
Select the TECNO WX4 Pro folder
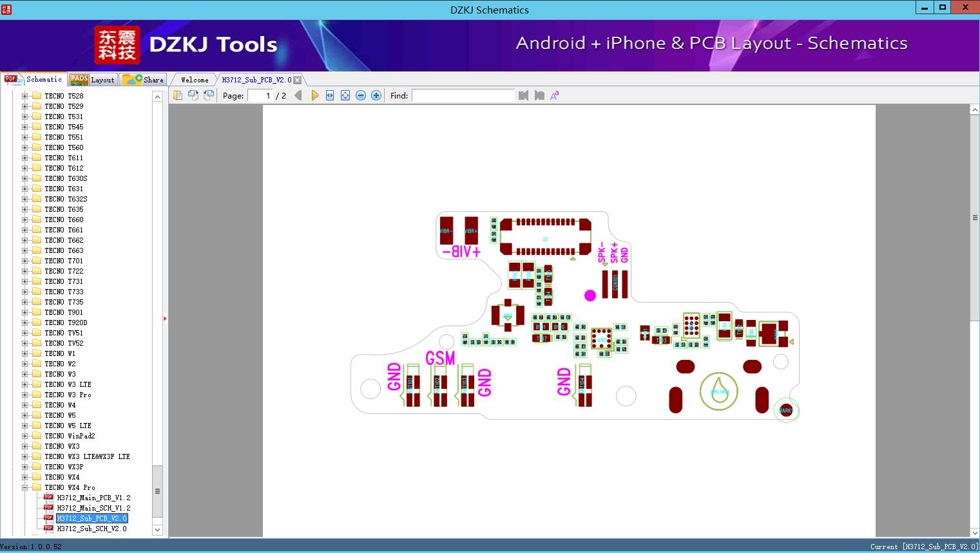point(70,487)
